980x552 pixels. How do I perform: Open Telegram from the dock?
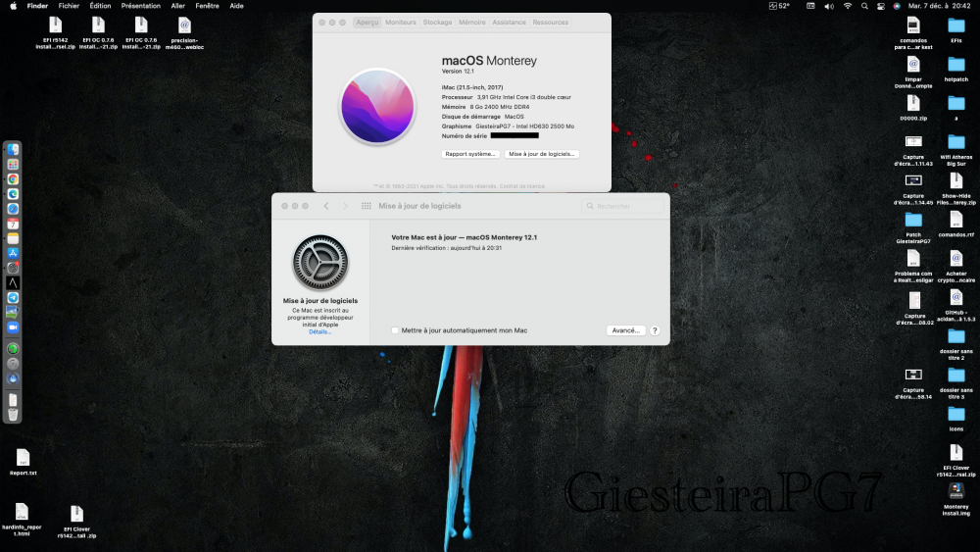(x=13, y=297)
